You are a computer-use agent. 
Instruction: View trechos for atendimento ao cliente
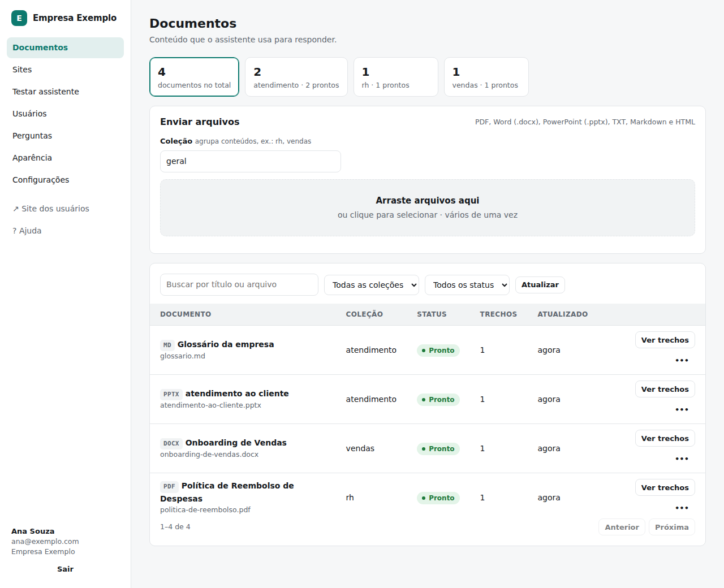665,389
